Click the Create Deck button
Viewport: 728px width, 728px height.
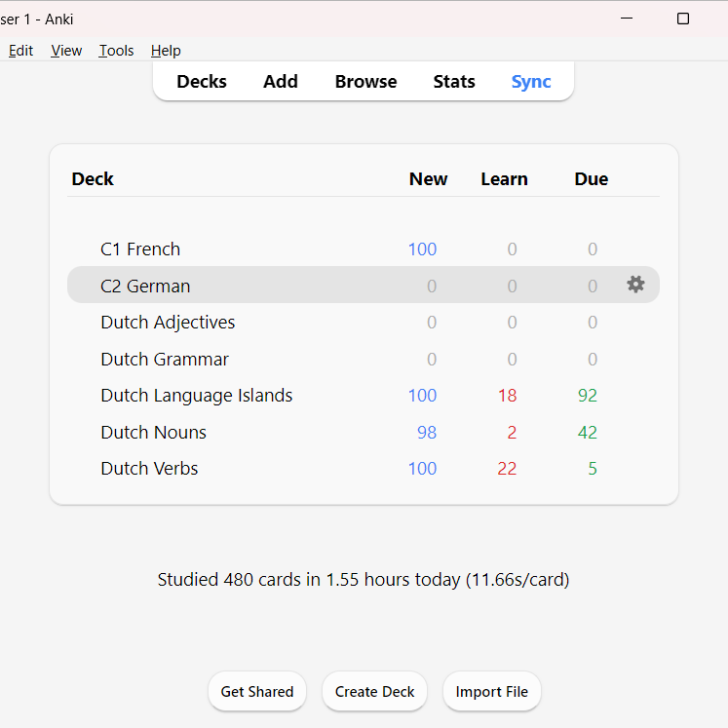coord(374,692)
